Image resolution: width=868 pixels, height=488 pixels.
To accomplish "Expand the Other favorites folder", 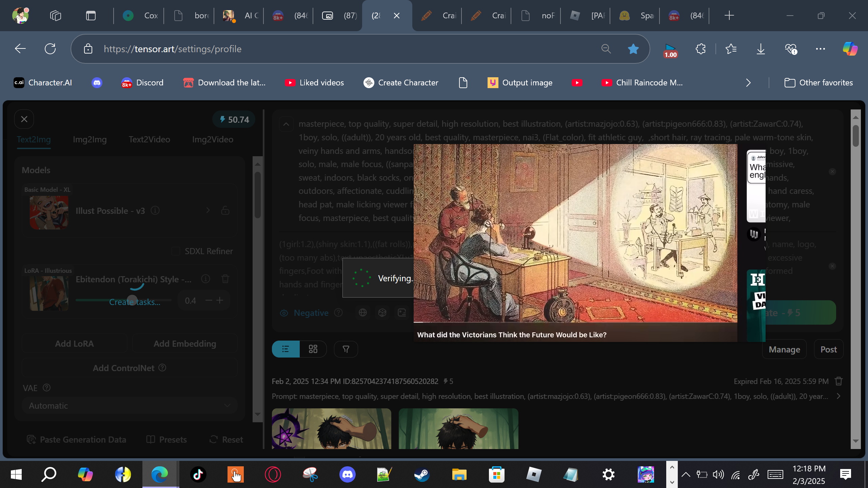I will pos(818,83).
